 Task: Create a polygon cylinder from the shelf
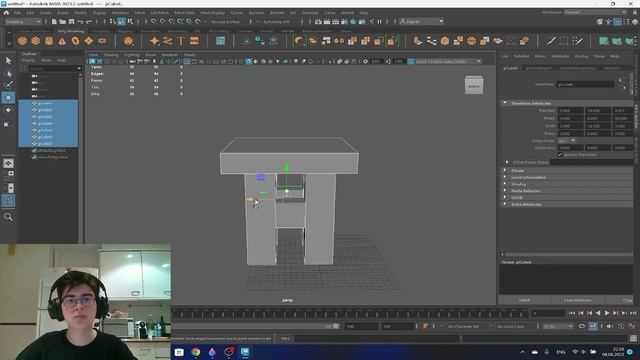click(x=49, y=41)
